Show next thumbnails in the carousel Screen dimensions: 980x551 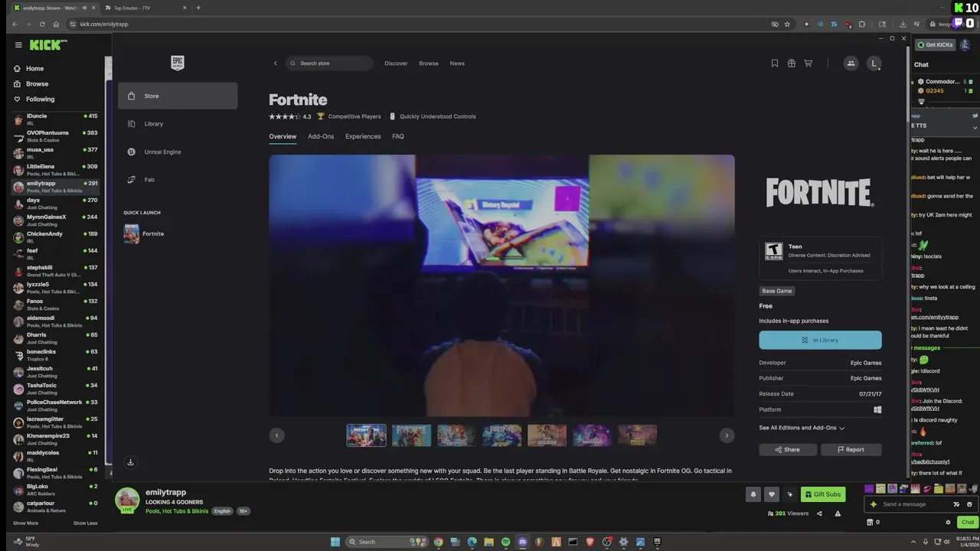coord(727,435)
